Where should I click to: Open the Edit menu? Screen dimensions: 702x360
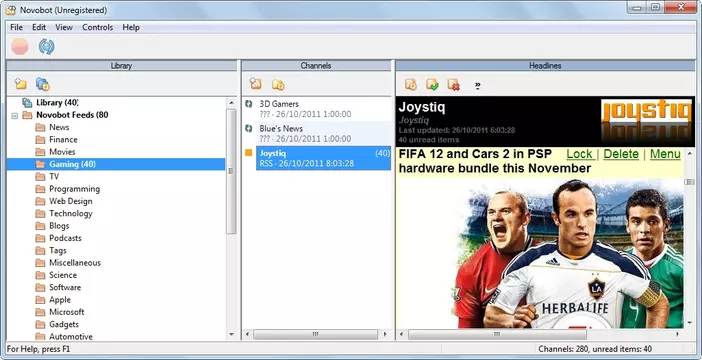[39, 27]
